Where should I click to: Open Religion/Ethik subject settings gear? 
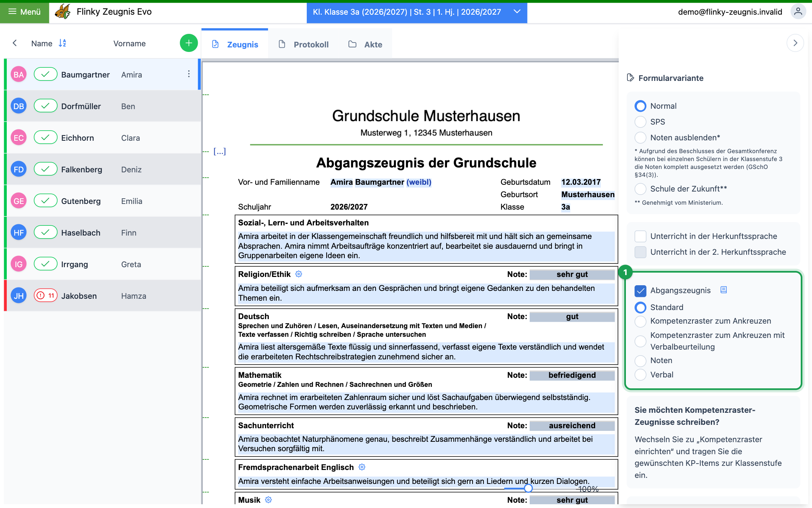298,274
